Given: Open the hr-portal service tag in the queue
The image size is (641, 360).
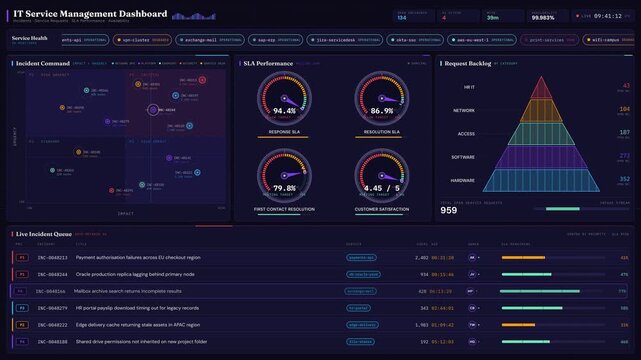Looking at the screenshot, I should [x=359, y=308].
